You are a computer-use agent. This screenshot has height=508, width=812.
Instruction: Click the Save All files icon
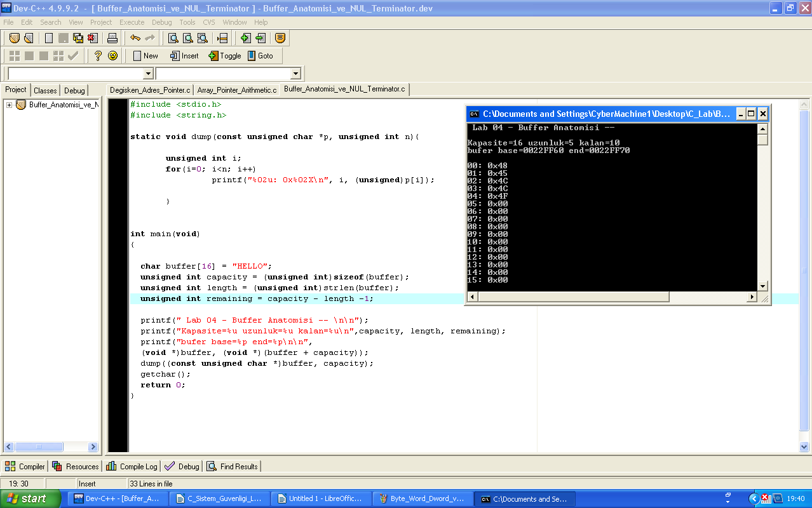78,38
